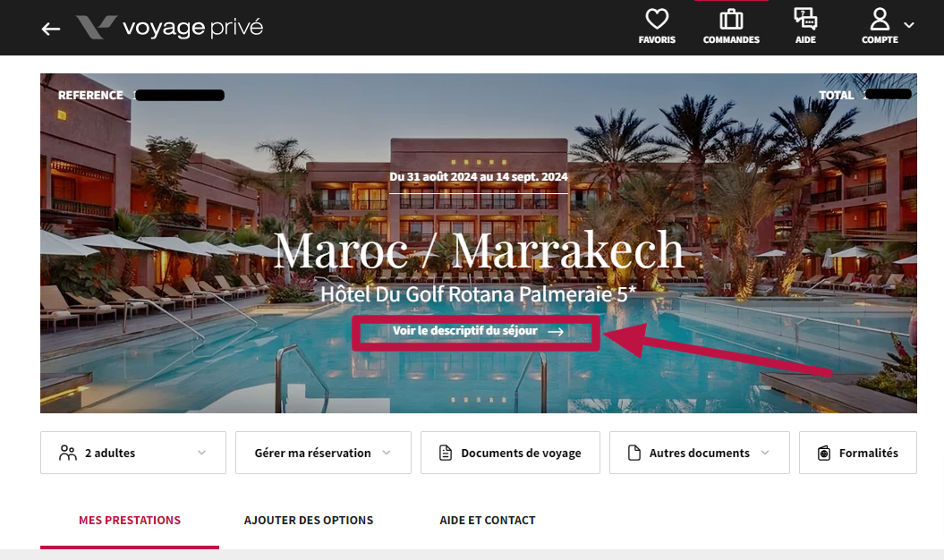
Task: Select the Mes prestations tab
Action: coord(130,521)
